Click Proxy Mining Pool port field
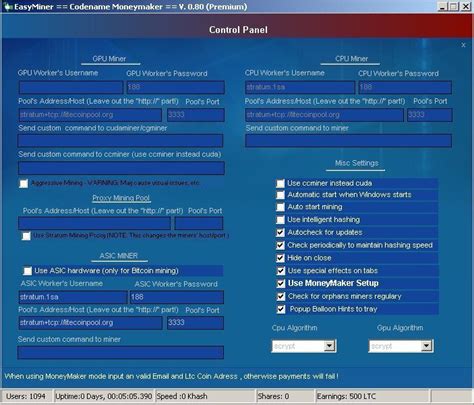The image size is (474, 405). [x=199, y=223]
